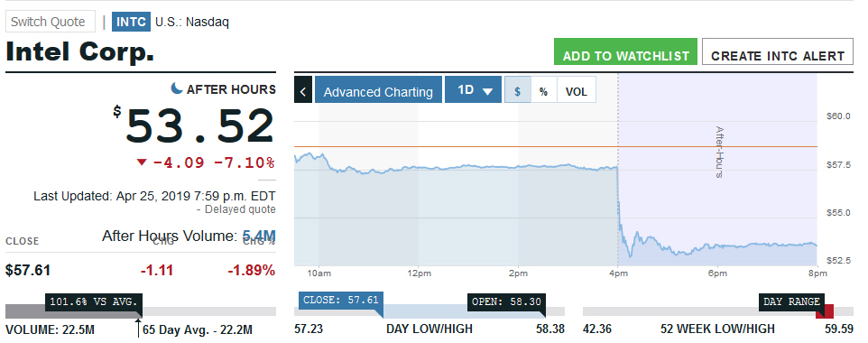Click the 1D dropdown arrow
This screenshot has height=343, width=868.
(x=488, y=91)
